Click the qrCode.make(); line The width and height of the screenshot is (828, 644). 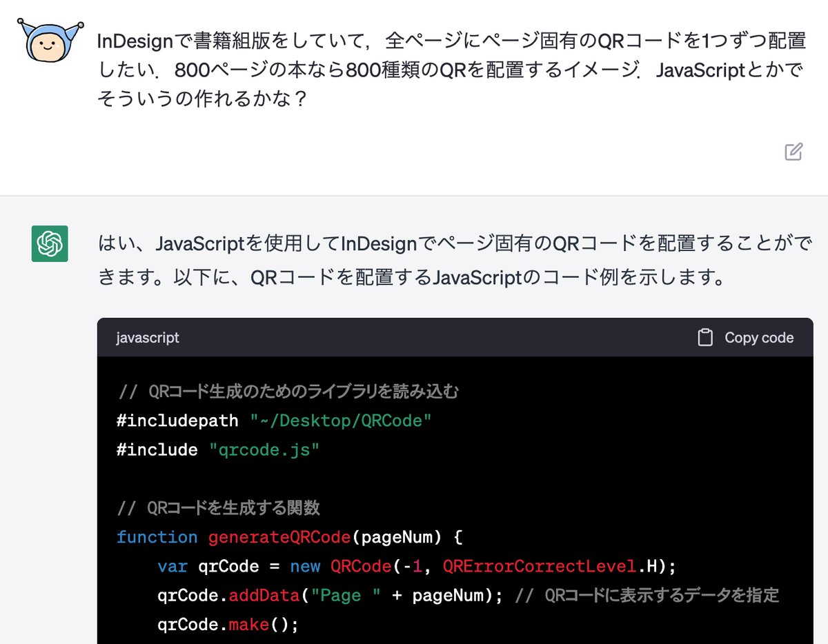point(228,624)
